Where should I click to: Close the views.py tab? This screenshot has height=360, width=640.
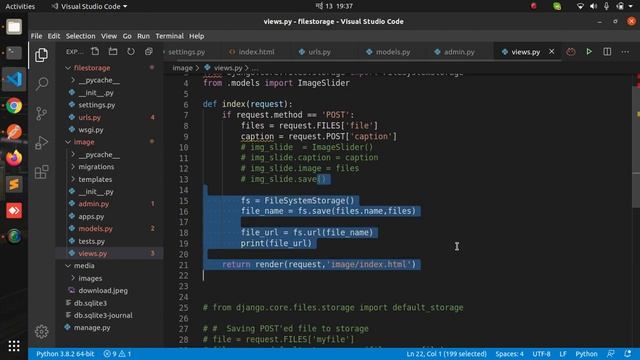click(551, 51)
